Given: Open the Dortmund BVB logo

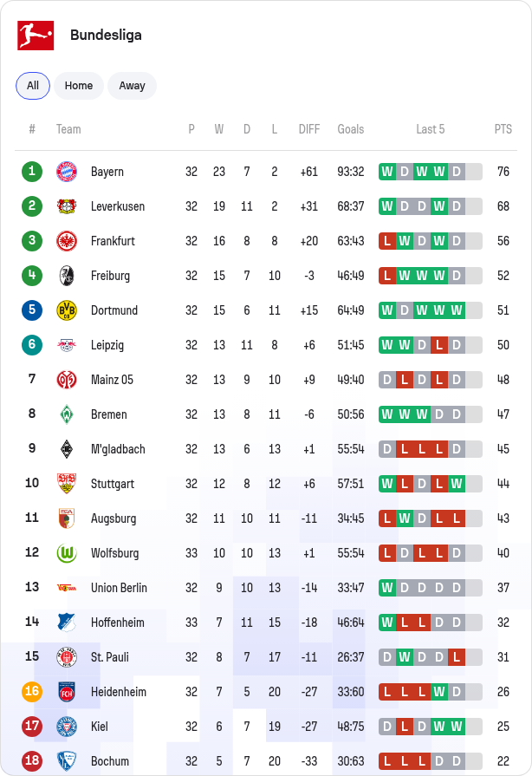Looking at the screenshot, I should pos(67,310).
